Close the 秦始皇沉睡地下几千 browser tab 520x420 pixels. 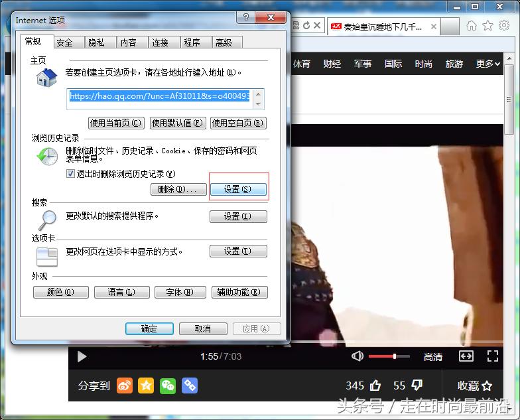[434, 27]
